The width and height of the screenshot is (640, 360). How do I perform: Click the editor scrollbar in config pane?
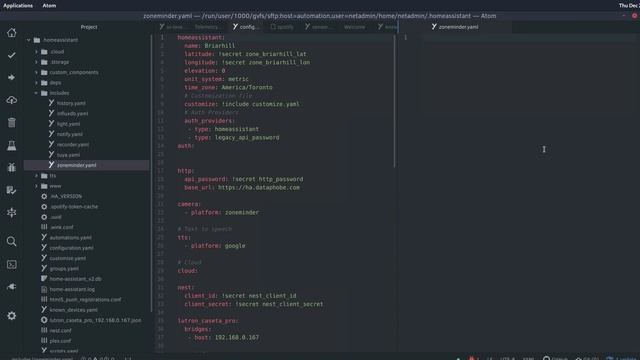pyautogui.click(x=394, y=101)
